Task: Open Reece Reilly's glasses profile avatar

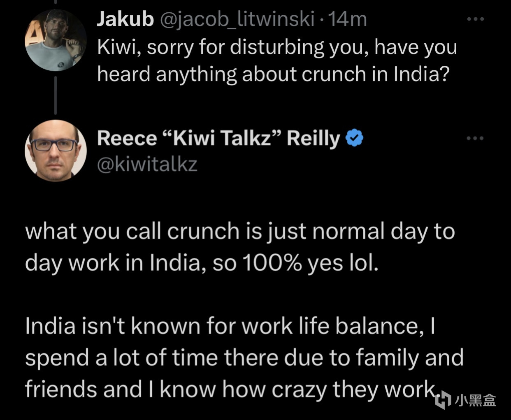Action: point(56,151)
